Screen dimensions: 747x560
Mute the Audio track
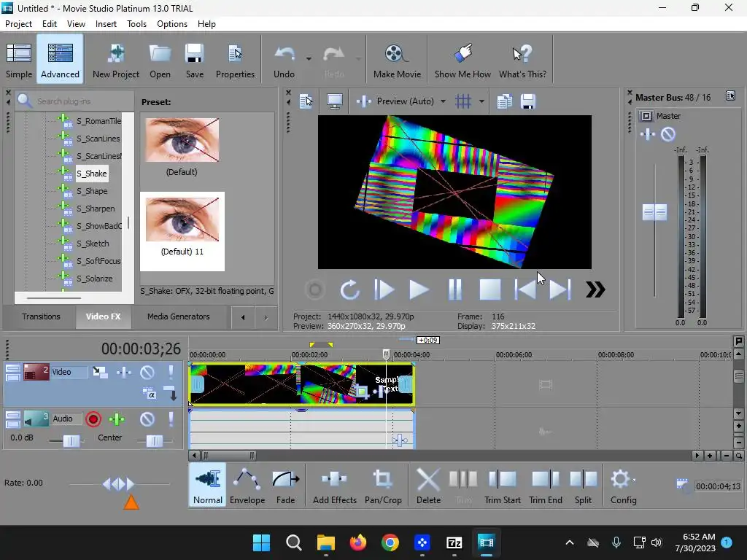pos(147,419)
